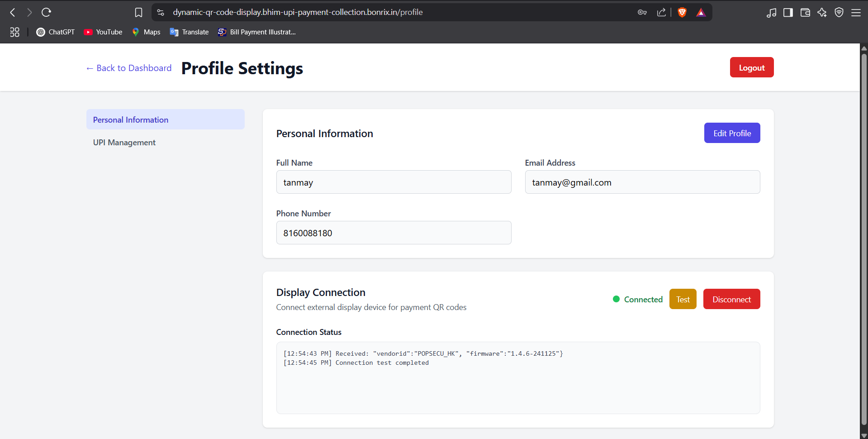Open the browser hamburger menu
This screenshot has height=439, width=868.
[856, 13]
